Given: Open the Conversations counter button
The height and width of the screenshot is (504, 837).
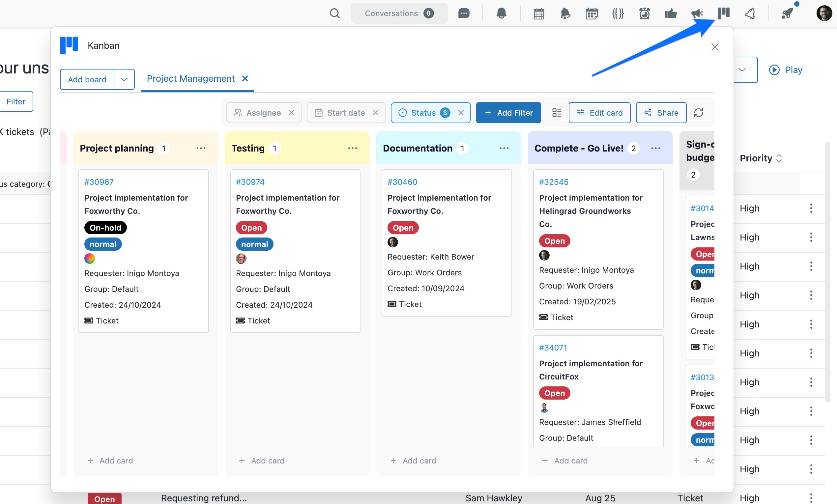Looking at the screenshot, I should coord(399,13).
